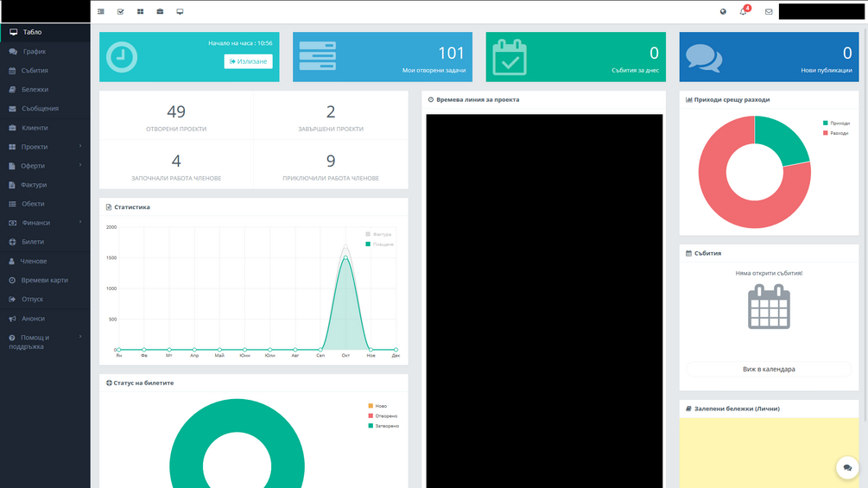This screenshot has width=868, height=488.
Task: Toggle Фактура series in statistics legend
Action: (378, 234)
